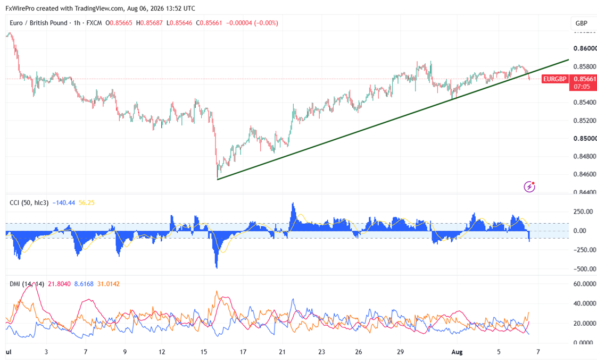Click the Aug label on time axis
597x364 pixels.
click(457, 352)
